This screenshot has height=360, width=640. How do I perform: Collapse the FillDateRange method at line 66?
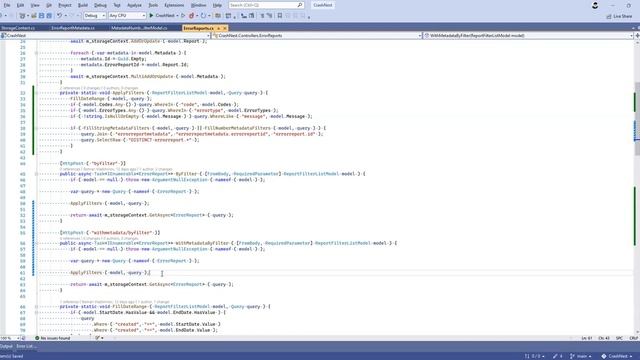36,307
